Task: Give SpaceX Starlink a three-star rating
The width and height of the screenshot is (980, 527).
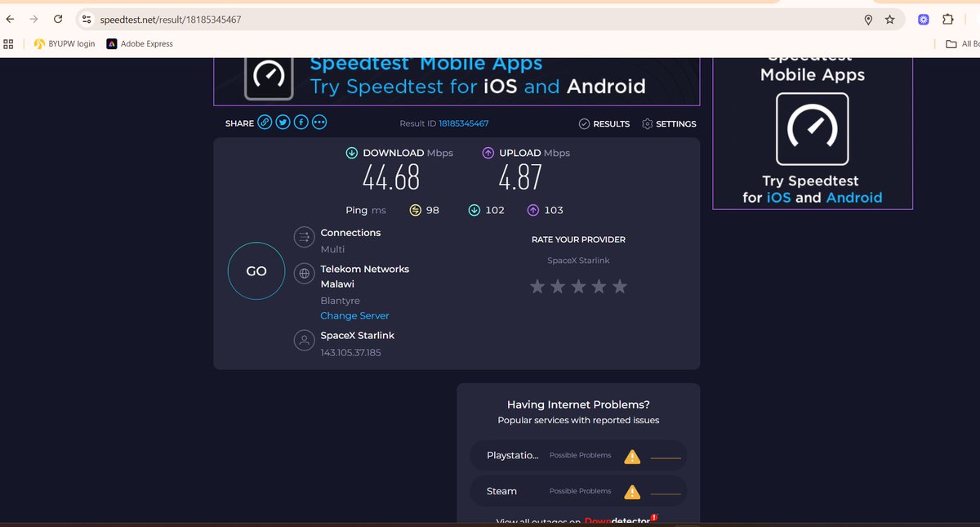Action: click(x=578, y=286)
